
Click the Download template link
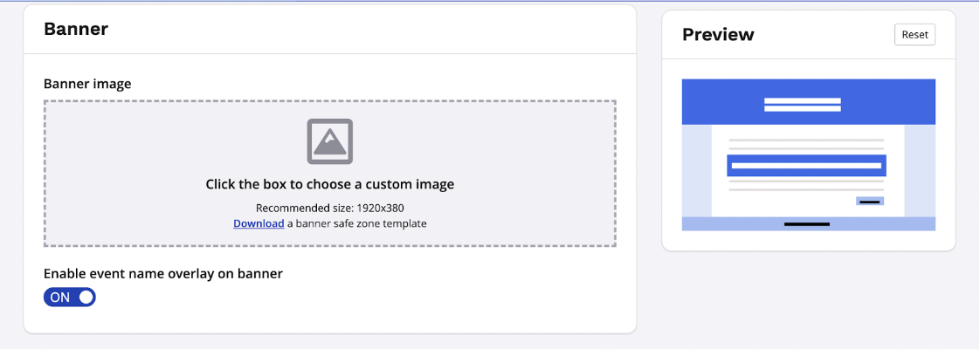tap(259, 223)
